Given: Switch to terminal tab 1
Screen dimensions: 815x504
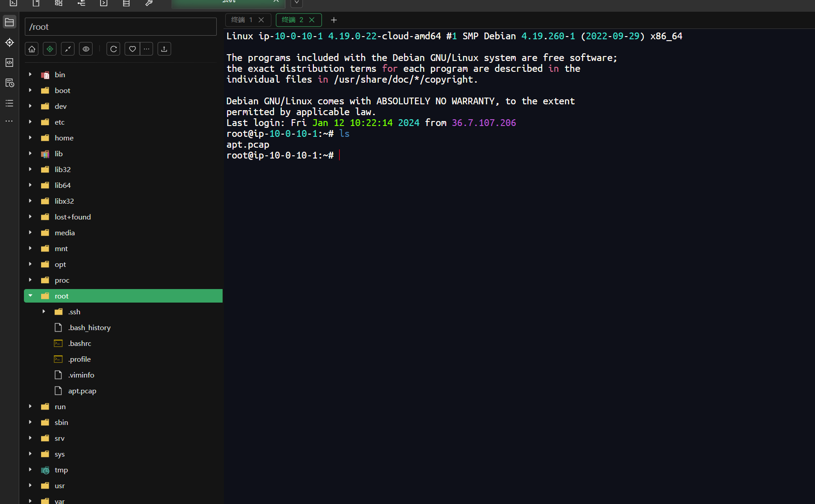Looking at the screenshot, I should click(x=247, y=20).
